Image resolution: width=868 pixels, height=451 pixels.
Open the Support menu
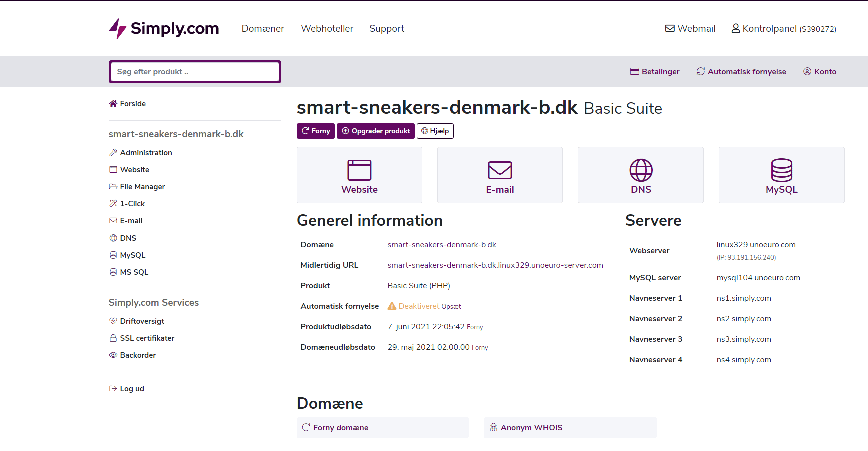pyautogui.click(x=387, y=29)
